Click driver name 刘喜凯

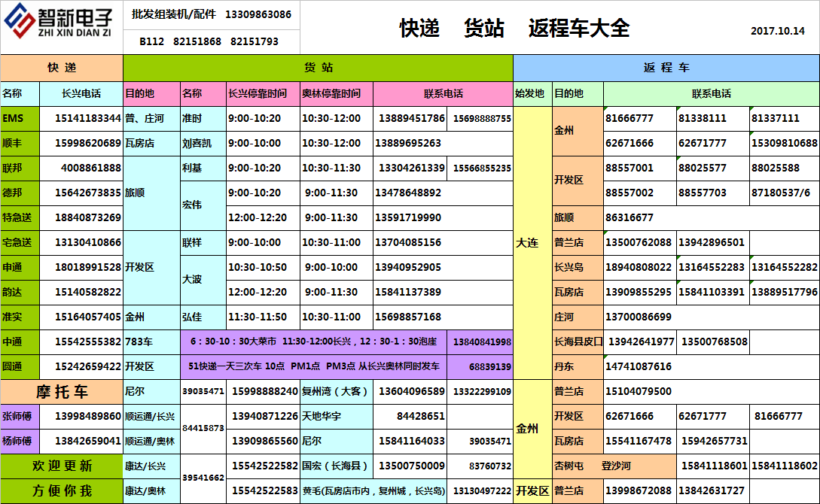(200, 142)
